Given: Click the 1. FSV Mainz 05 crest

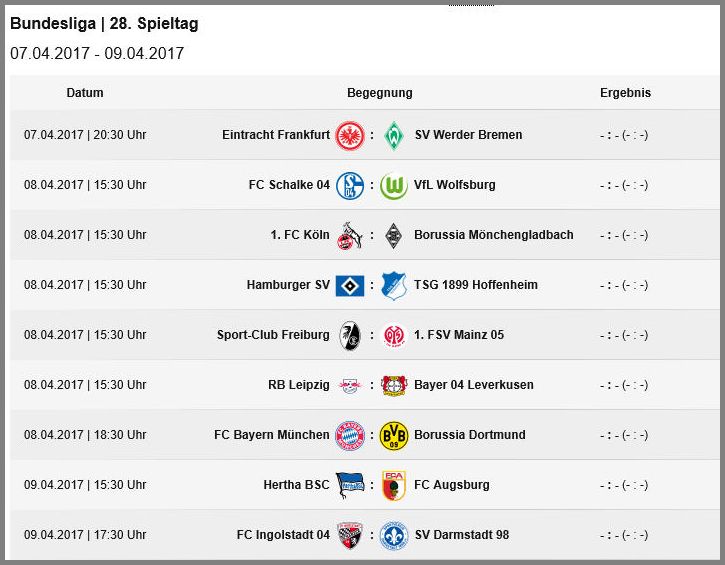Looking at the screenshot, I should (393, 336).
